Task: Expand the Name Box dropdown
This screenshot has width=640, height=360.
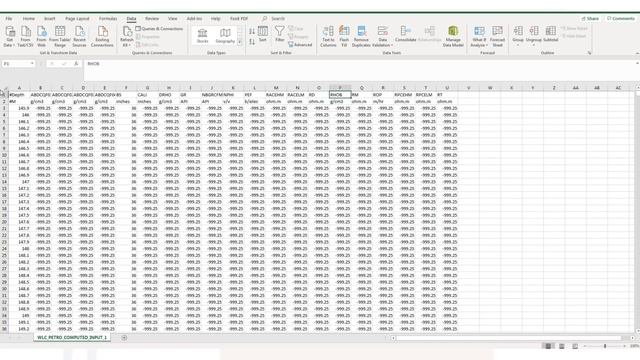Action: pyautogui.click(x=32, y=64)
